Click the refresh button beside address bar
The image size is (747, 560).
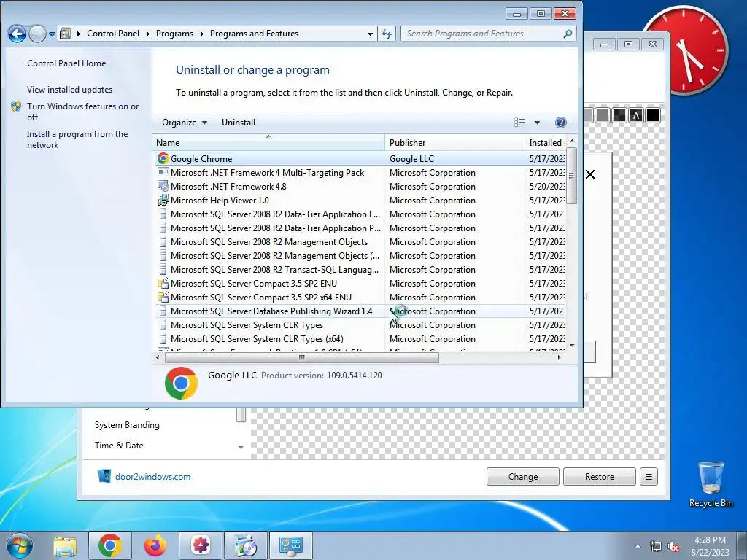pyautogui.click(x=387, y=34)
